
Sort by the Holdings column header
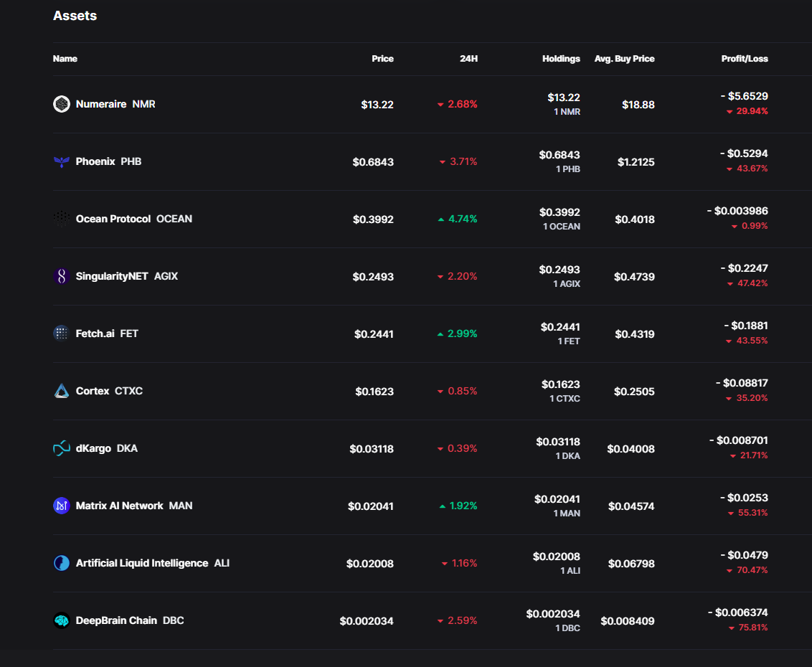point(562,59)
